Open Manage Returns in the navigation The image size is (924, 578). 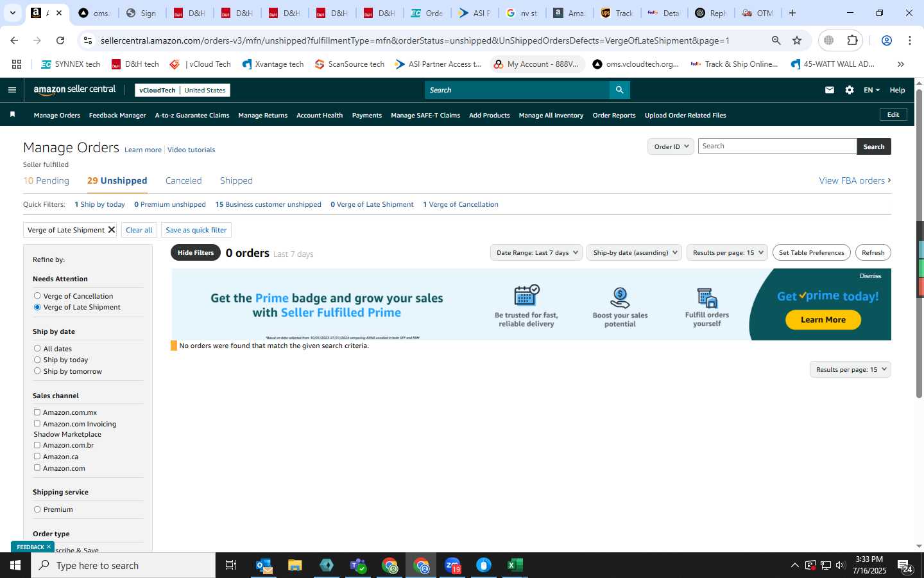click(262, 115)
